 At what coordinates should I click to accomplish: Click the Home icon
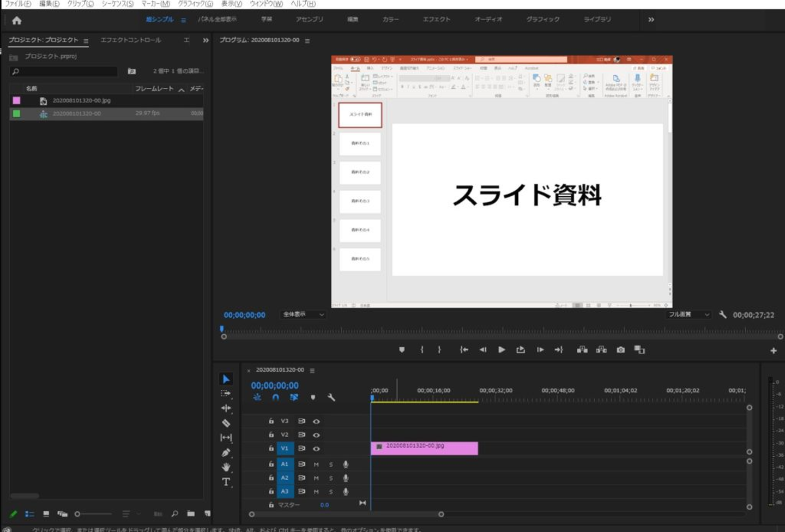[17, 21]
